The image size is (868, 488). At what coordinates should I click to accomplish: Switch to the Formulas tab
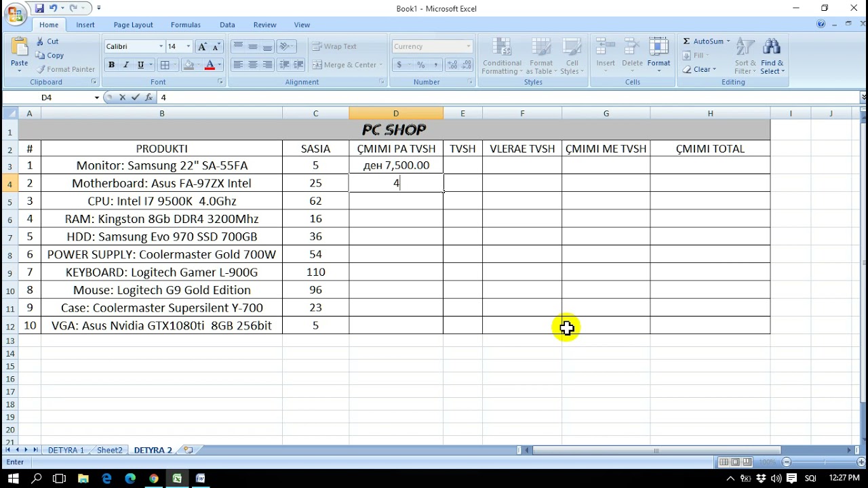pyautogui.click(x=185, y=25)
